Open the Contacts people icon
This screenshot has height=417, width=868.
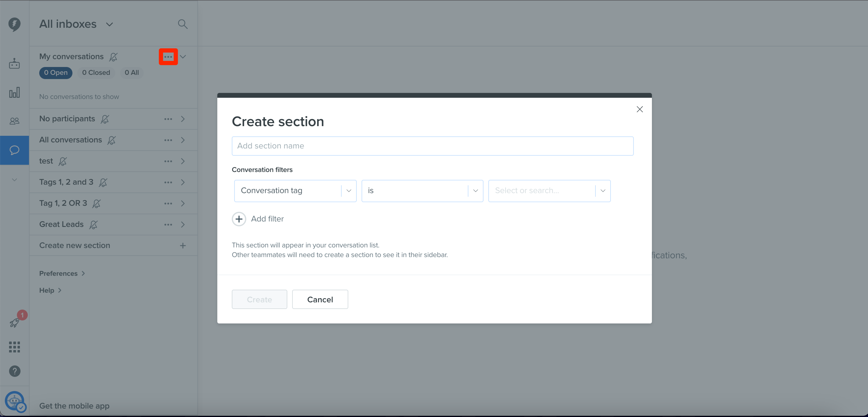click(x=14, y=121)
